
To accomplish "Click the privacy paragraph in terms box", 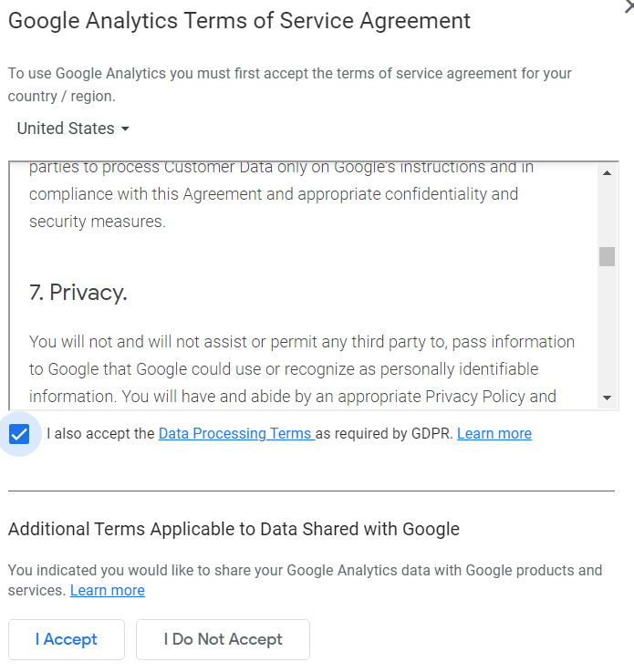I will [302, 369].
